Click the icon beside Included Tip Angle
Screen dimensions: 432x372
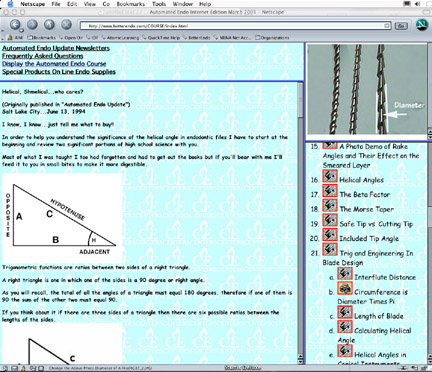click(x=330, y=235)
